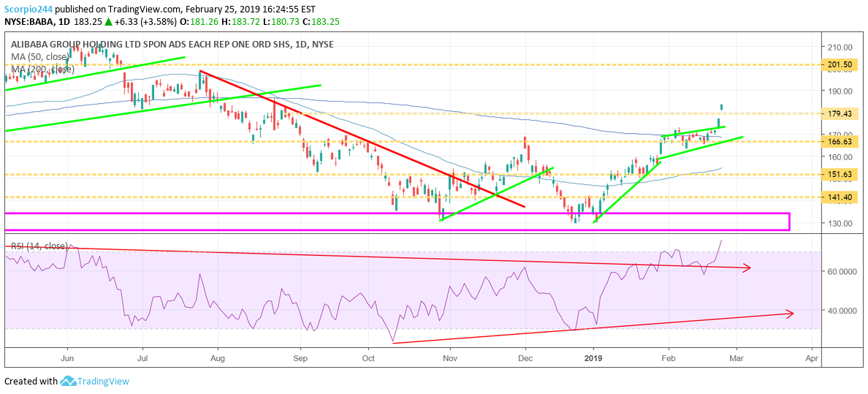Select the MA (200, close) indicator label
The image size is (868, 394).
(x=41, y=69)
